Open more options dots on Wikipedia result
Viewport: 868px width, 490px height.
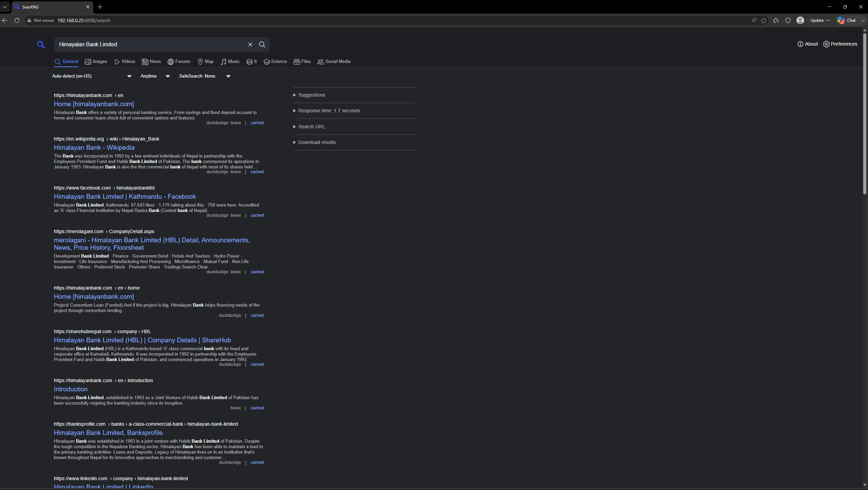tap(246, 172)
